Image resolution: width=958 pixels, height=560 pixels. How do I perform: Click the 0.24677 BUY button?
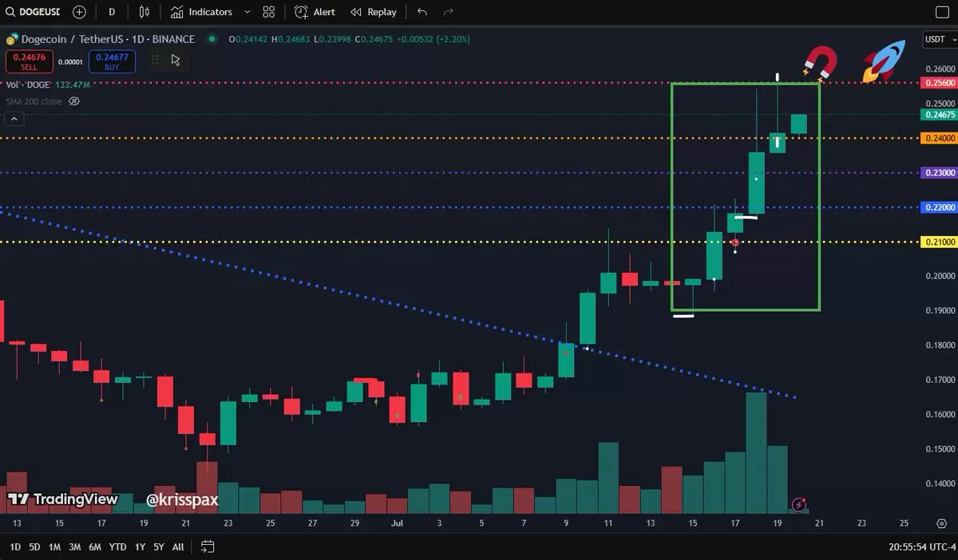coord(112,61)
